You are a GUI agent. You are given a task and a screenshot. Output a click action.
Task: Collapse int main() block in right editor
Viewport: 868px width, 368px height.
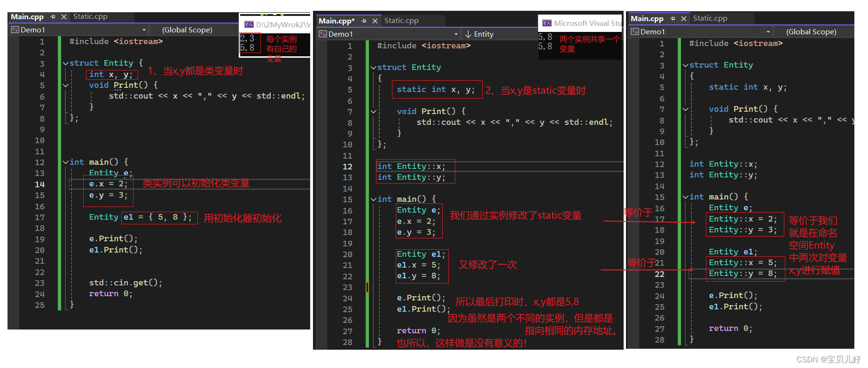(686, 197)
